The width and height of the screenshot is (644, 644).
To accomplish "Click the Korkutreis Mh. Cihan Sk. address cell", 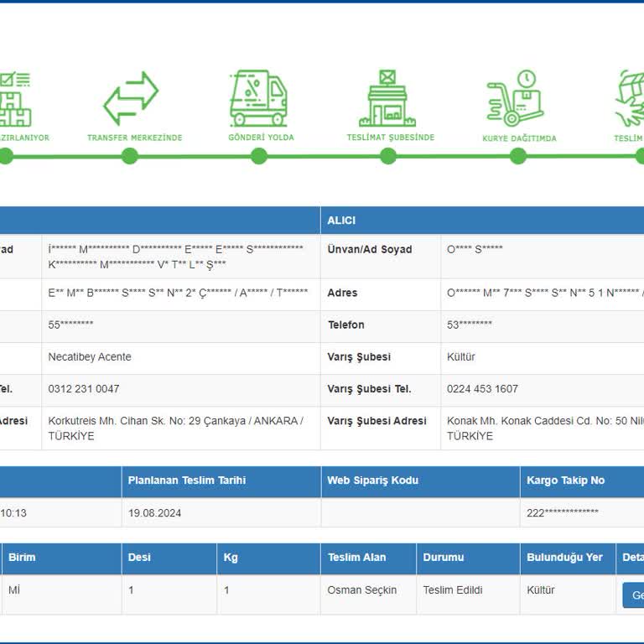I will [181, 428].
